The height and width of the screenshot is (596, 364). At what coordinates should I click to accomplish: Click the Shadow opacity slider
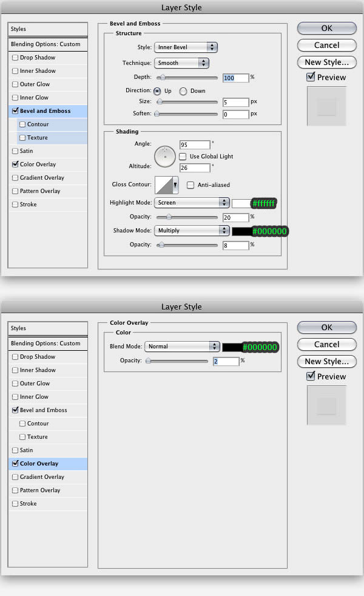[x=187, y=245]
